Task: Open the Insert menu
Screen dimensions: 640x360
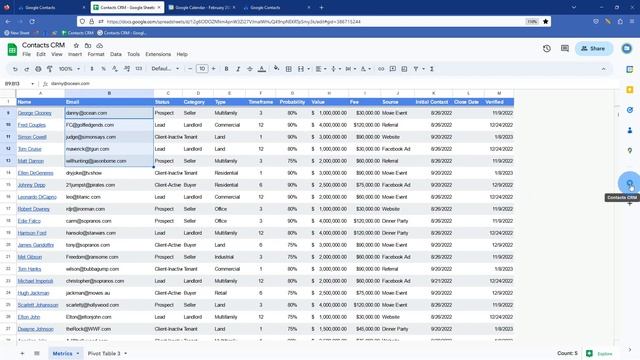Action: (x=75, y=54)
